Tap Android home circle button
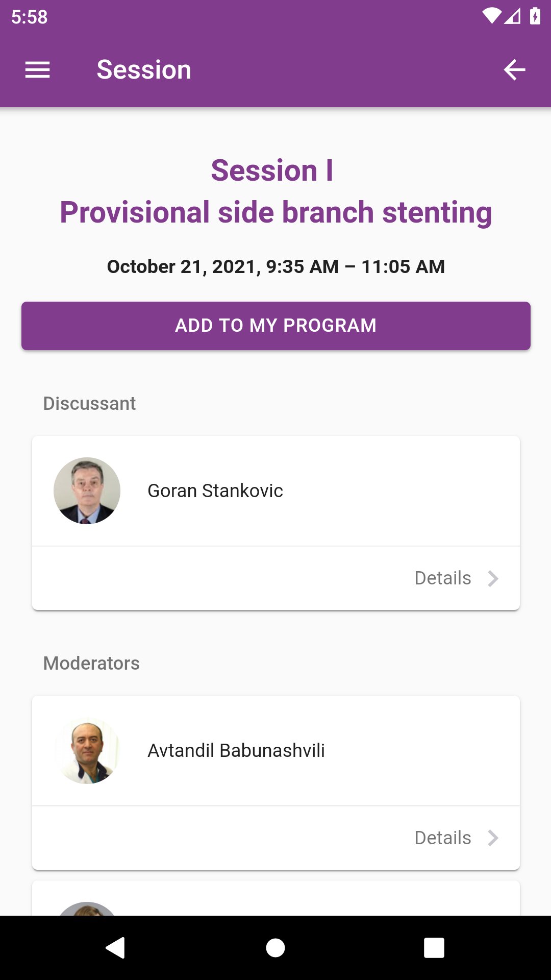This screenshot has height=980, width=551. click(275, 948)
